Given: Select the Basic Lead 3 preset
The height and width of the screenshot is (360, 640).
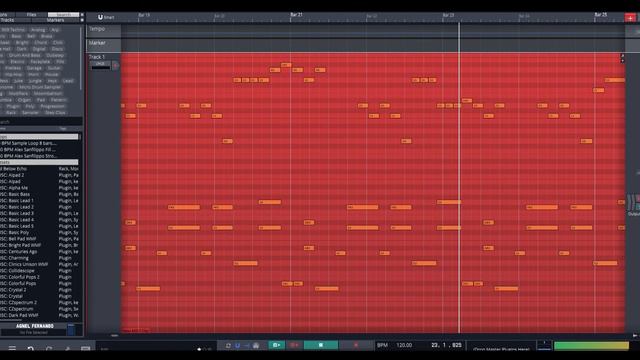Looking at the screenshot, I should pyautogui.click(x=39, y=213).
